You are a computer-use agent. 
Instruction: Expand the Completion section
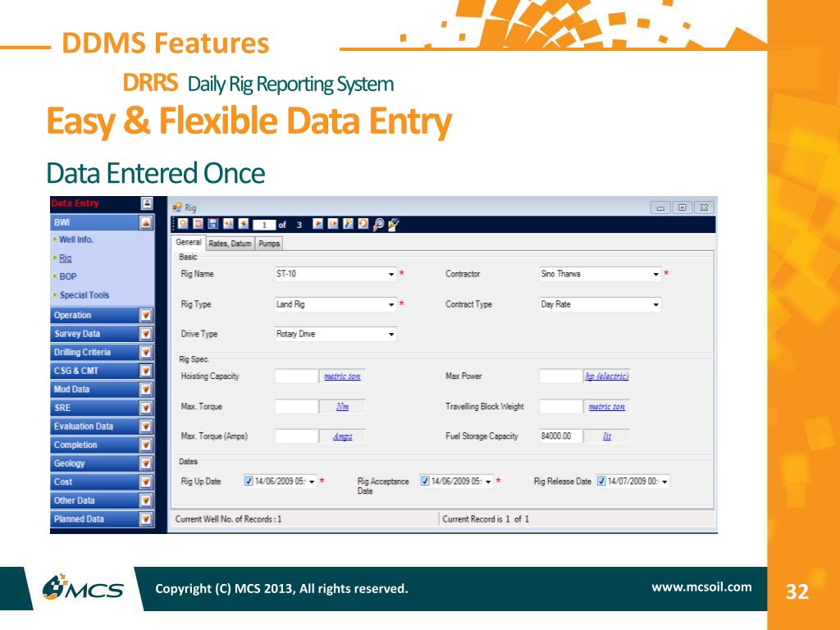[x=146, y=445]
